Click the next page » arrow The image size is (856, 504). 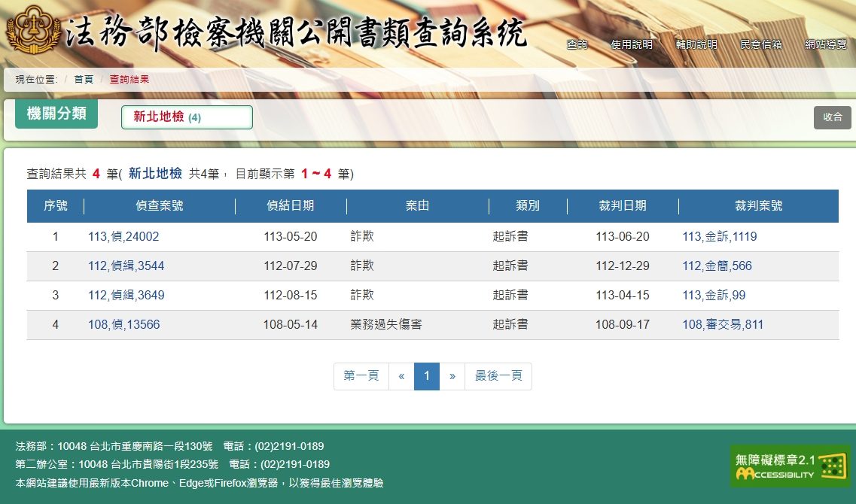click(x=452, y=376)
